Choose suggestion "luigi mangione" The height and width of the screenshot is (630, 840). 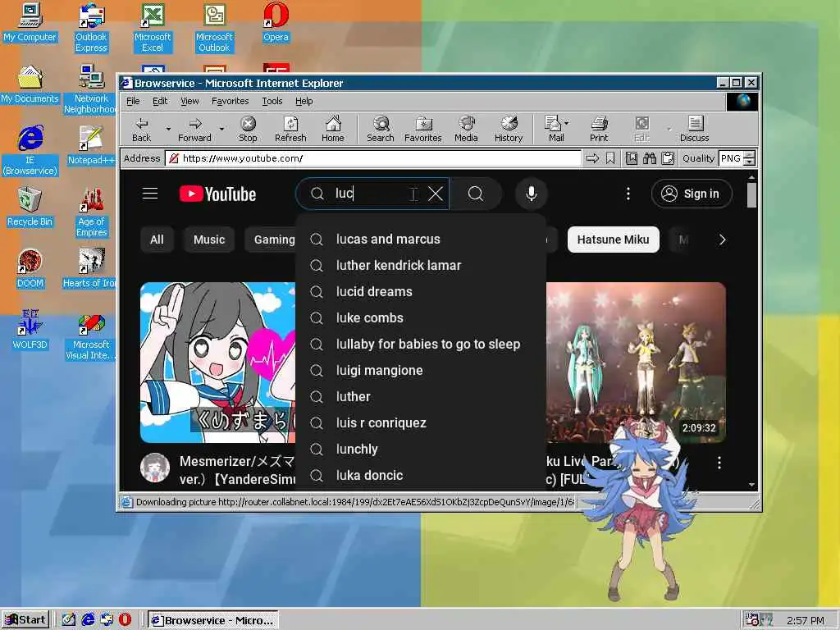click(421, 370)
